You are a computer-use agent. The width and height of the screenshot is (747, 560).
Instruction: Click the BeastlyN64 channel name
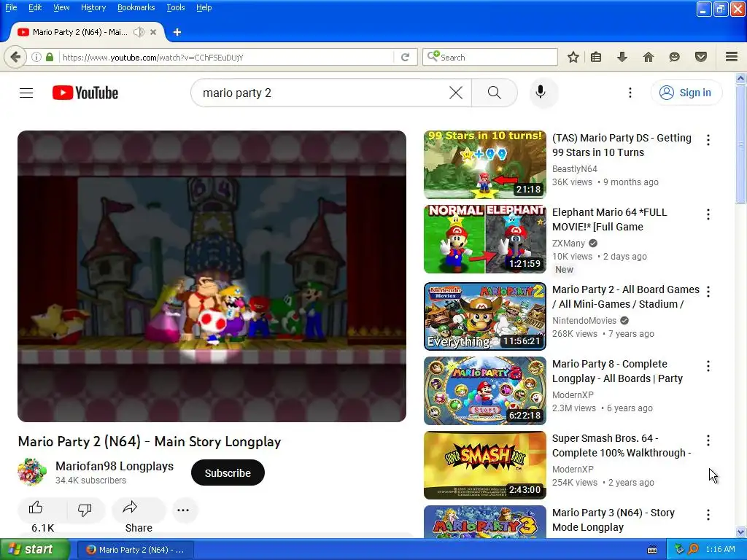coord(575,169)
